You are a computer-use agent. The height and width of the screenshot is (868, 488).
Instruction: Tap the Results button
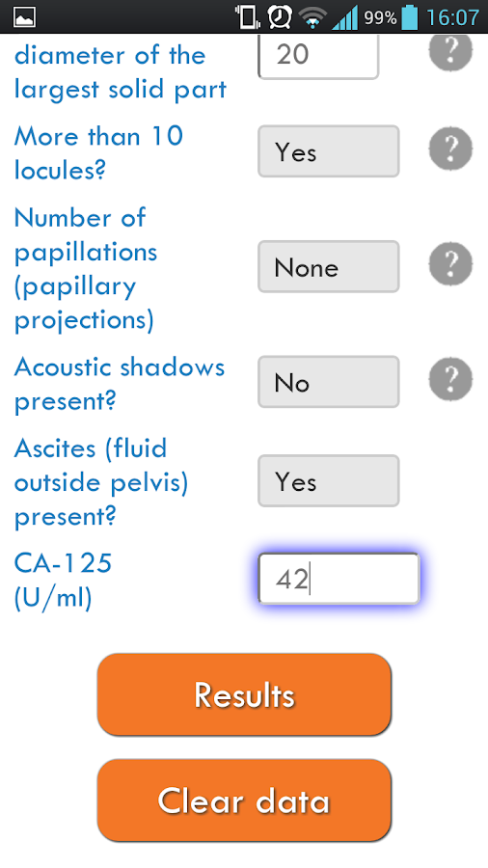click(244, 694)
